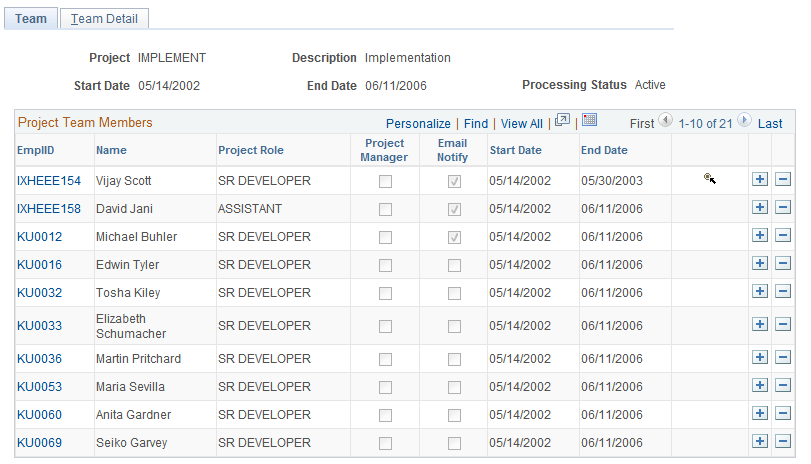
Task: Sort by Project Role column header
Action: coord(251,150)
